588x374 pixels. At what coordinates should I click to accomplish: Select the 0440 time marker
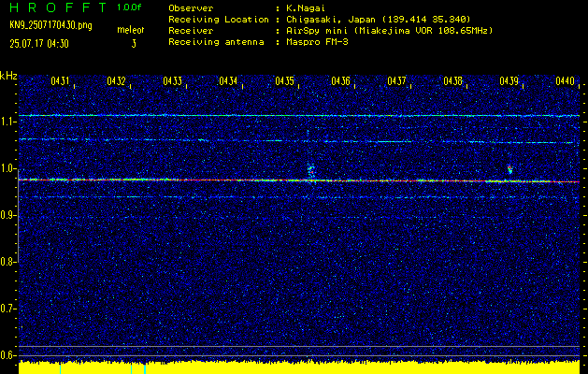point(566,80)
